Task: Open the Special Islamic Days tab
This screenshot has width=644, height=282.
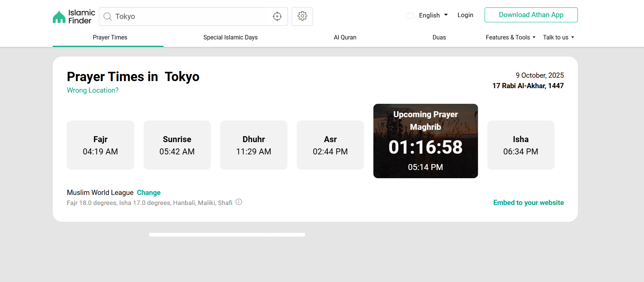Action: coord(230,37)
